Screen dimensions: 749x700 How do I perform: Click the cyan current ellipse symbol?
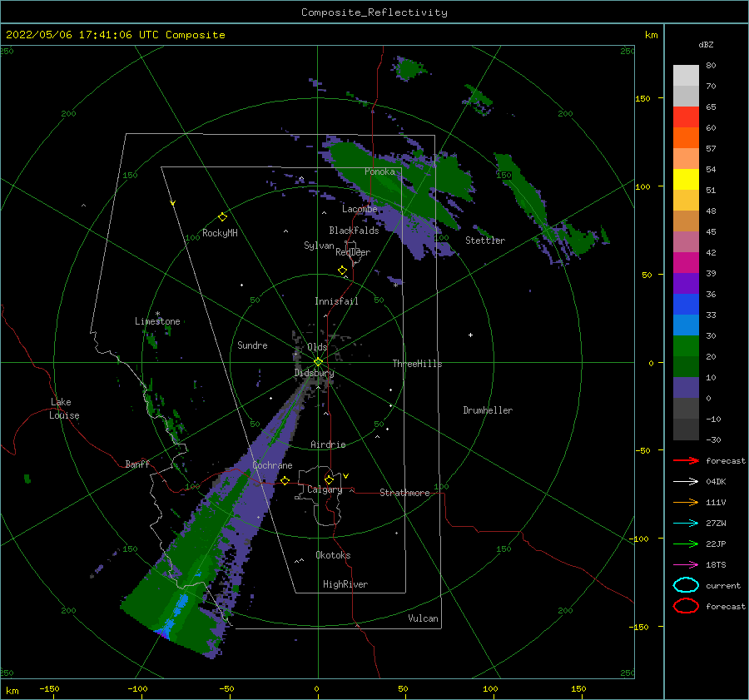(x=686, y=585)
